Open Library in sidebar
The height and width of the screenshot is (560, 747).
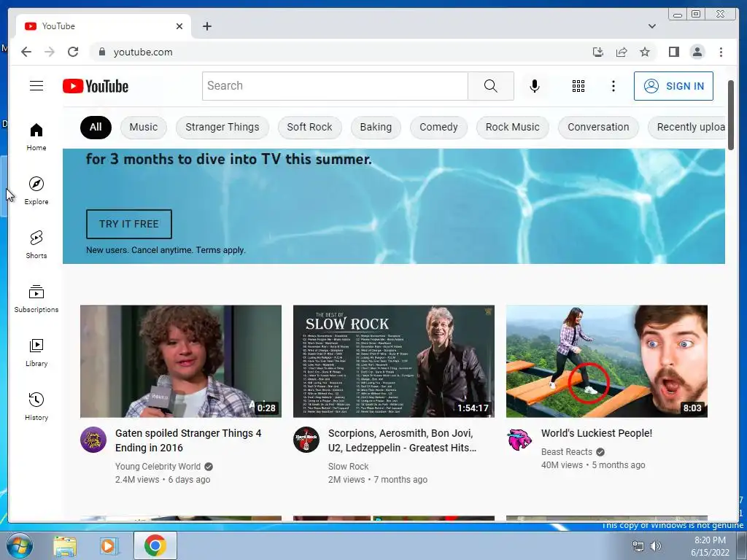point(36,352)
